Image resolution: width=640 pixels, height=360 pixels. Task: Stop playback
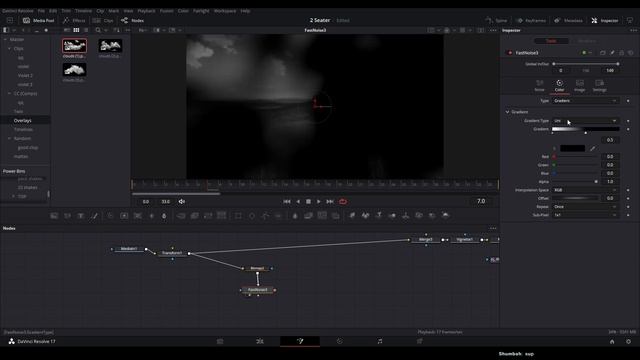pos(309,202)
